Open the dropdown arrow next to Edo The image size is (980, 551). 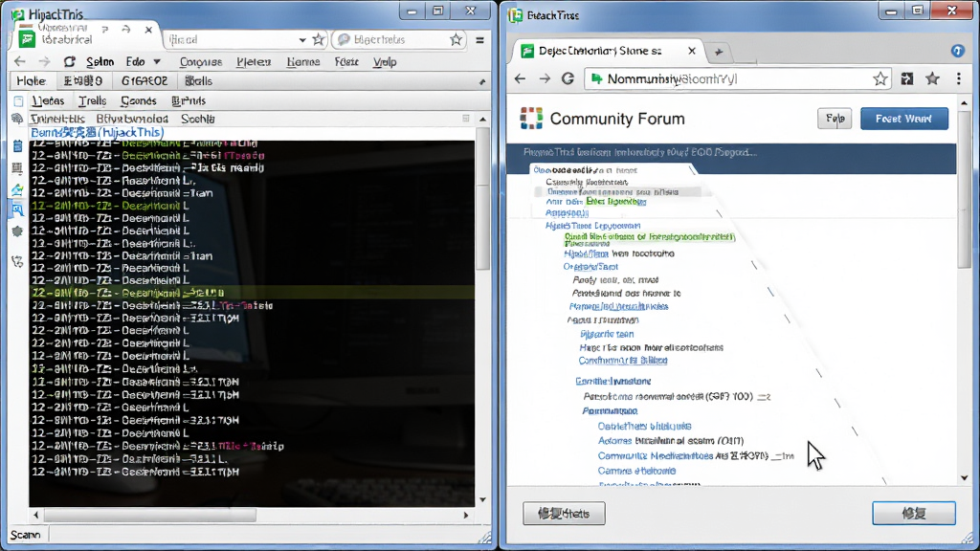coord(157,62)
